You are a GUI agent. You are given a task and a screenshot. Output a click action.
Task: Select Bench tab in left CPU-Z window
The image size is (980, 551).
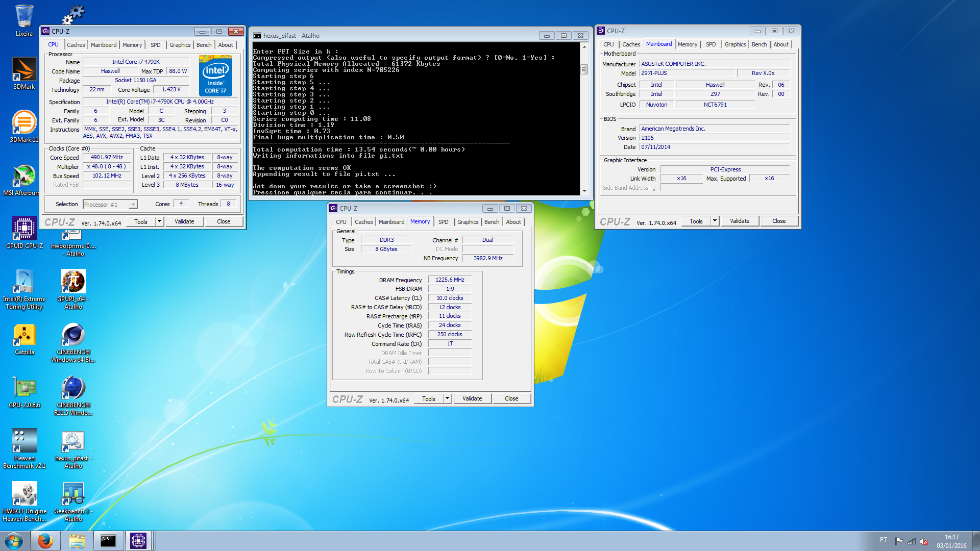[x=204, y=45]
